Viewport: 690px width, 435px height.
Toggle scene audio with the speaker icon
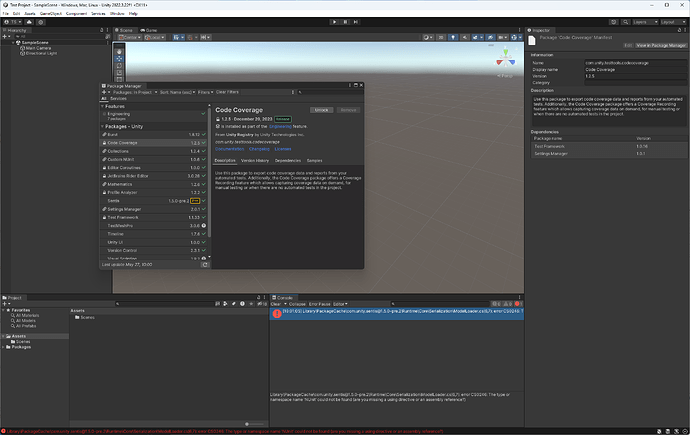click(x=465, y=37)
